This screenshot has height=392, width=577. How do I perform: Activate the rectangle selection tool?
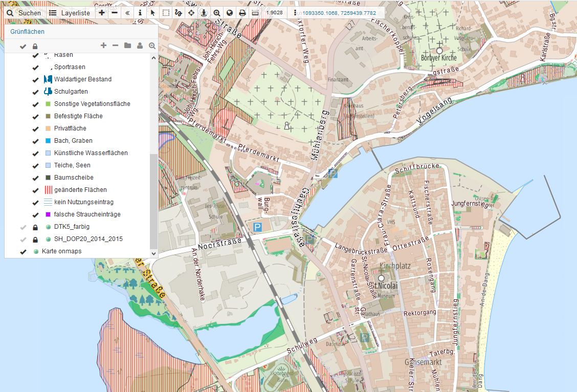tap(166, 13)
